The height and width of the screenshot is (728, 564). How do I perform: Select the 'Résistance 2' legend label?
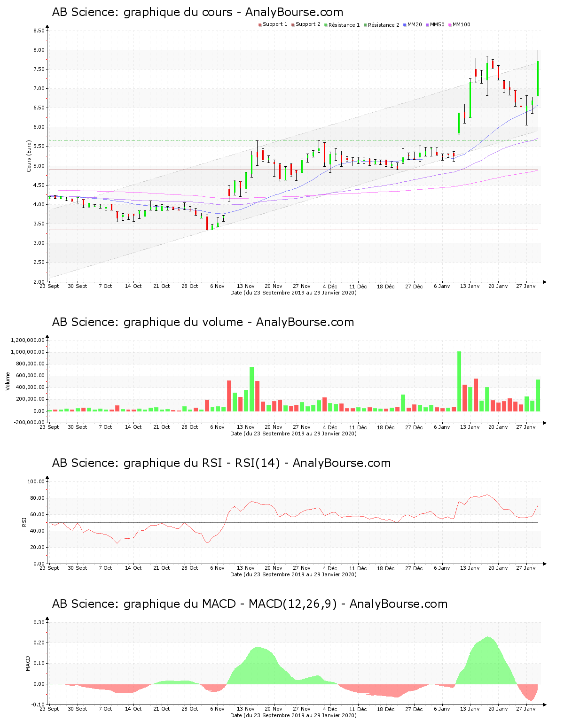pyautogui.click(x=384, y=24)
